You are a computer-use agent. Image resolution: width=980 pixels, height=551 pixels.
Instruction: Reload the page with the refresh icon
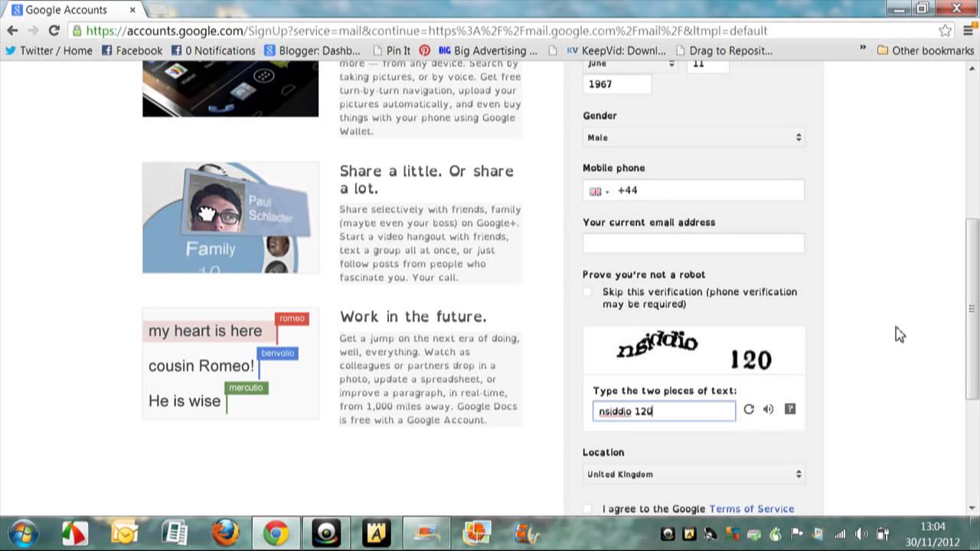(x=54, y=31)
